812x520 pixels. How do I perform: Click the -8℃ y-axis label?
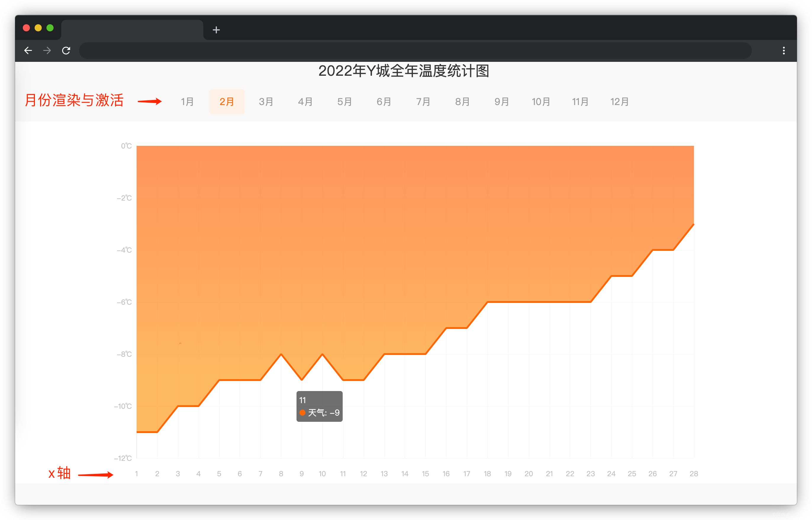coord(124,354)
